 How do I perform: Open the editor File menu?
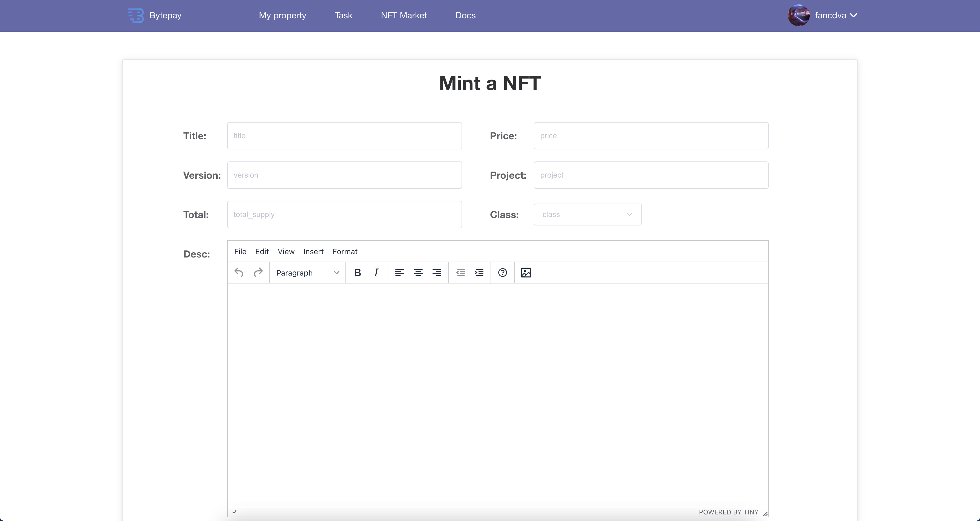point(240,251)
